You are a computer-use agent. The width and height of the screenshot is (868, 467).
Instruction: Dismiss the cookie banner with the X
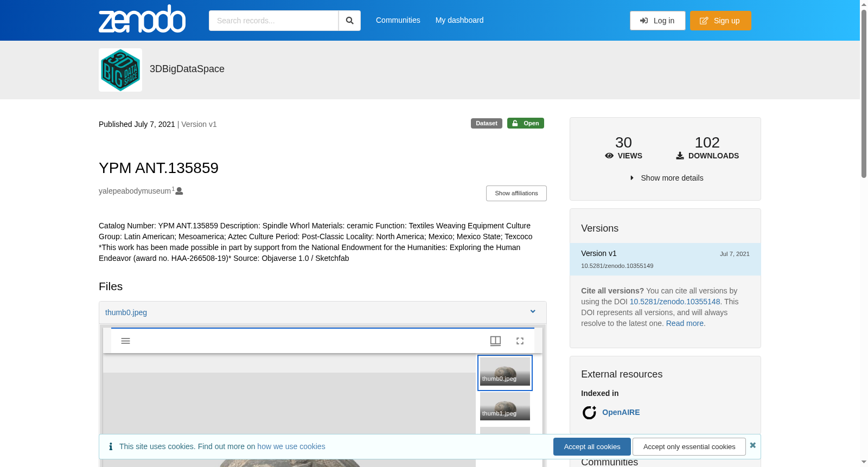[x=752, y=445]
